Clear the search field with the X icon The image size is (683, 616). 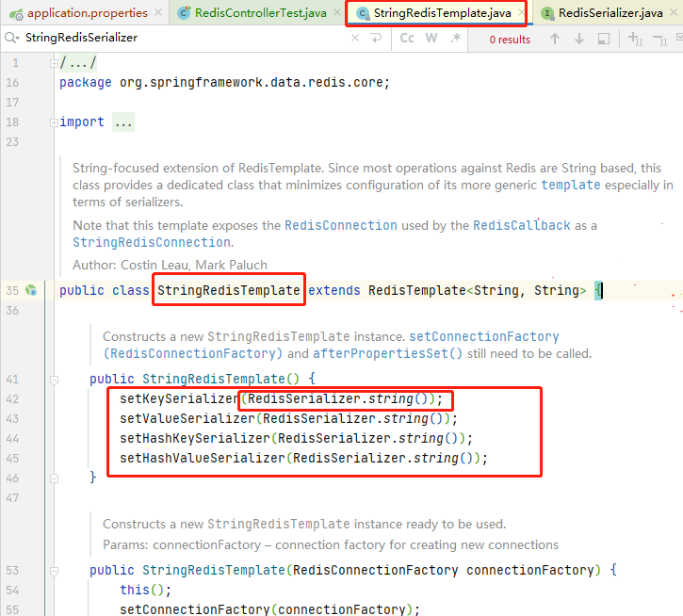click(354, 39)
